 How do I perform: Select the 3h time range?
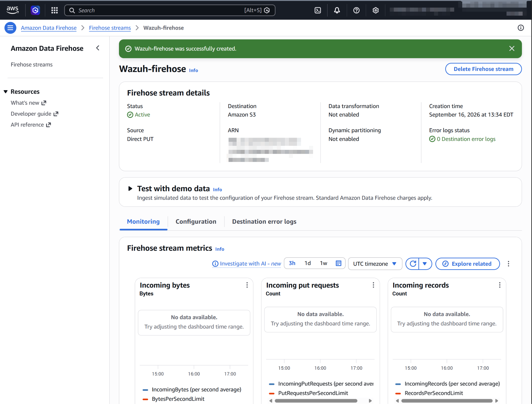click(x=292, y=263)
